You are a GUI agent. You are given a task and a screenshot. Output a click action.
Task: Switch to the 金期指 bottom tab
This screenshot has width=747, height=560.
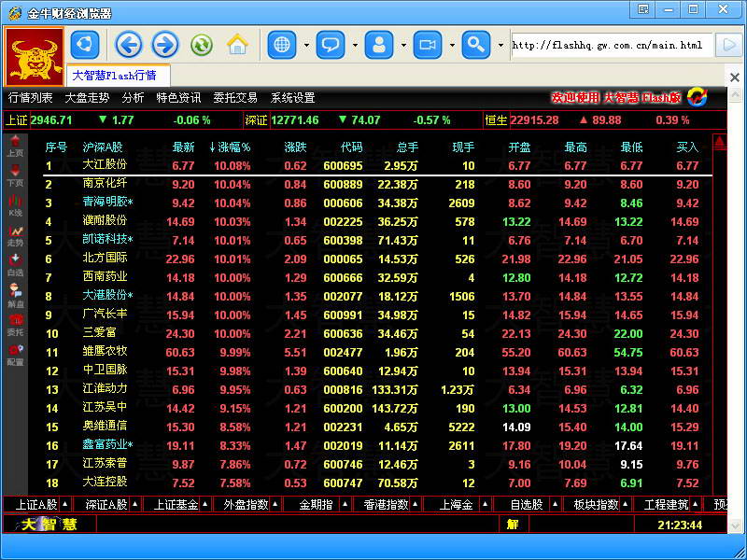(316, 504)
